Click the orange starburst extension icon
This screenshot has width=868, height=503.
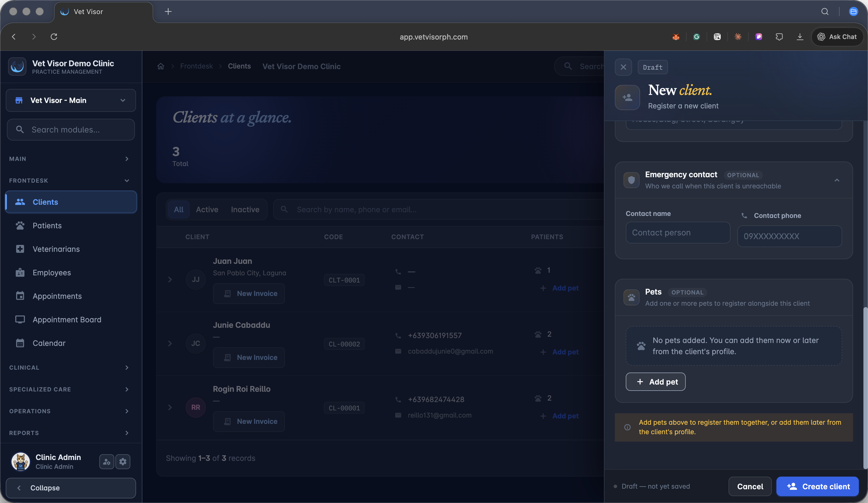738,36
